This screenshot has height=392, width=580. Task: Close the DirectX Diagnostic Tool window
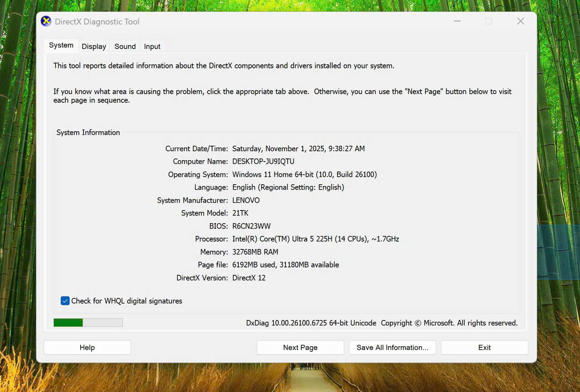pos(521,21)
